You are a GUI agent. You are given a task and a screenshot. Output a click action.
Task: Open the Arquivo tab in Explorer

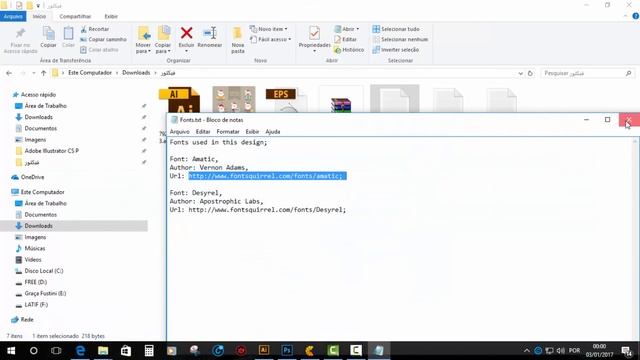(13, 16)
